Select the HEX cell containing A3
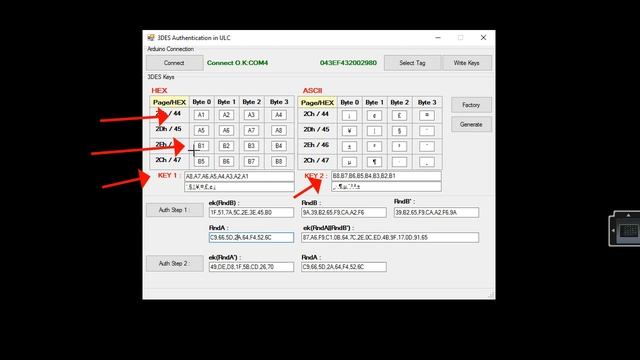 point(251,115)
